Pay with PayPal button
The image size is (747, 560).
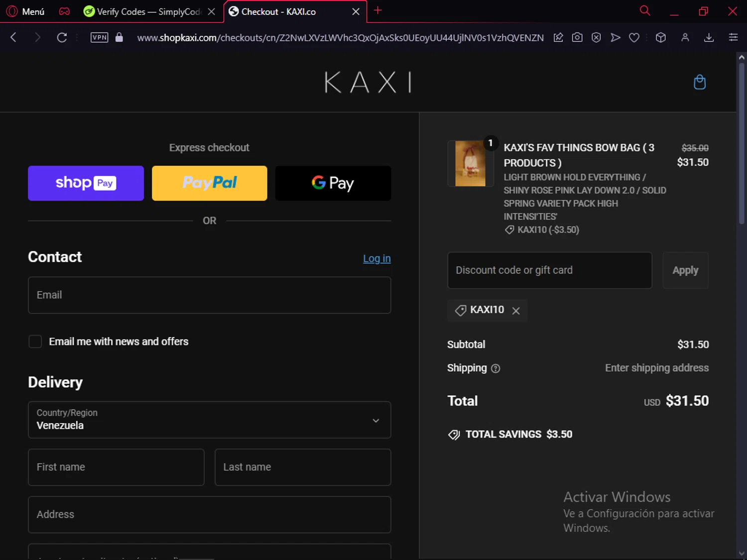pyautogui.click(x=210, y=183)
